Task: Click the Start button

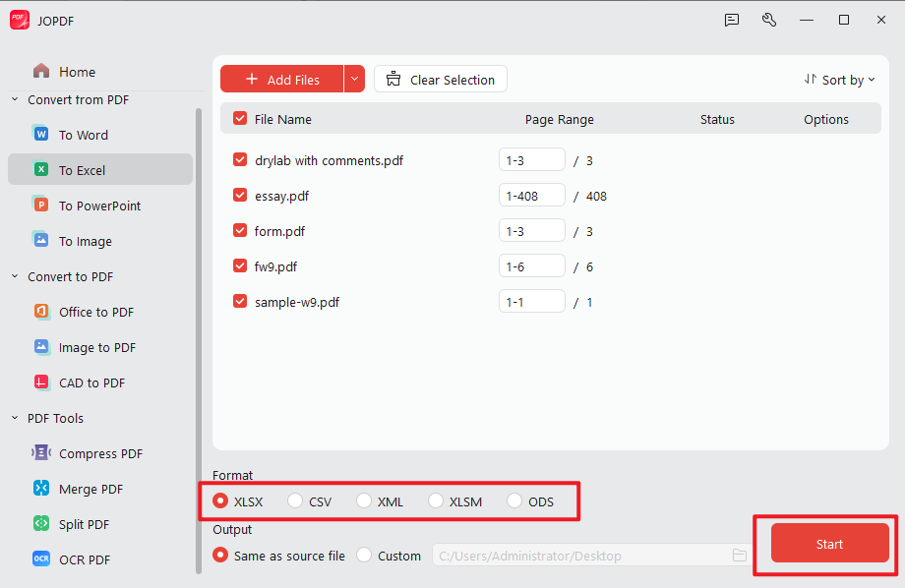Action: [829, 543]
